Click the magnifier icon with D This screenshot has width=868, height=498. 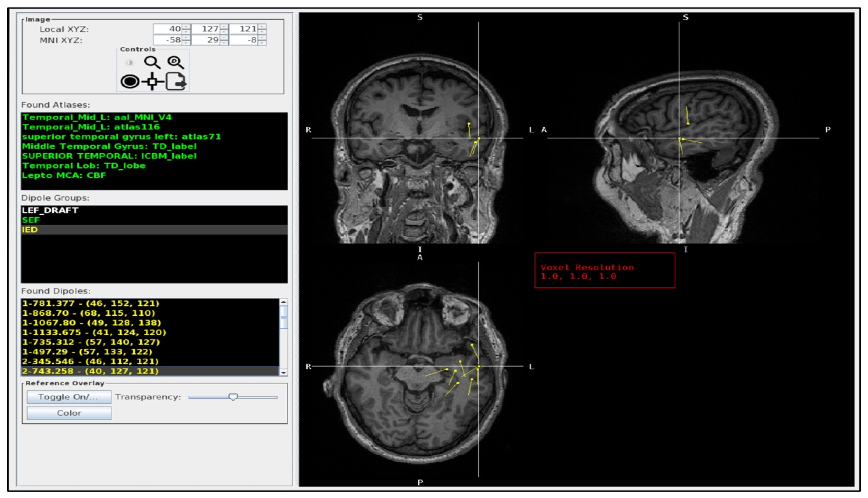click(x=175, y=62)
